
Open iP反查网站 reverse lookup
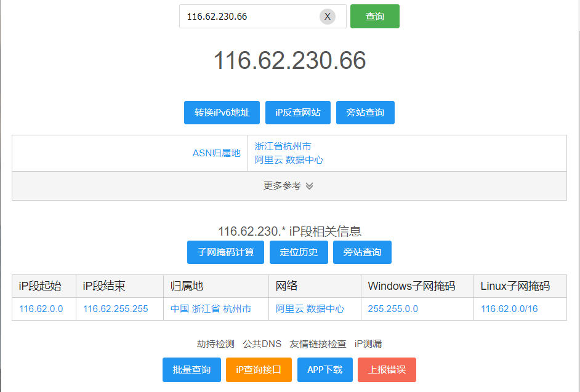coord(298,113)
